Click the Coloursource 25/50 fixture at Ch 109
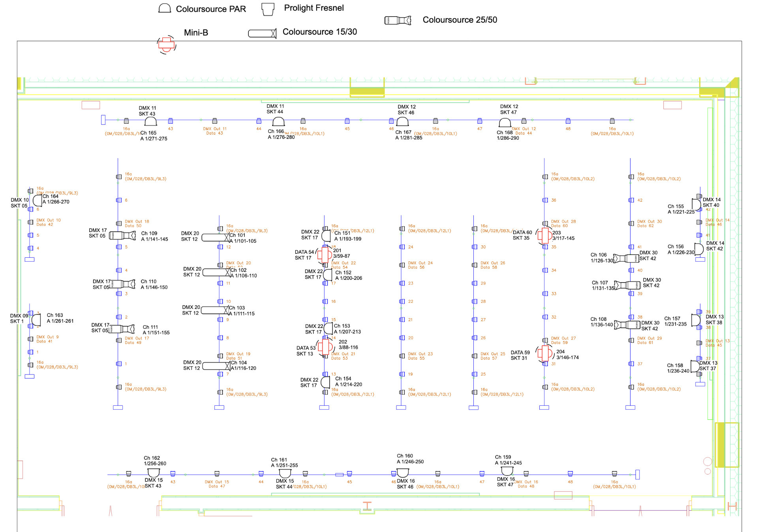The height and width of the screenshot is (532, 758). point(122,236)
